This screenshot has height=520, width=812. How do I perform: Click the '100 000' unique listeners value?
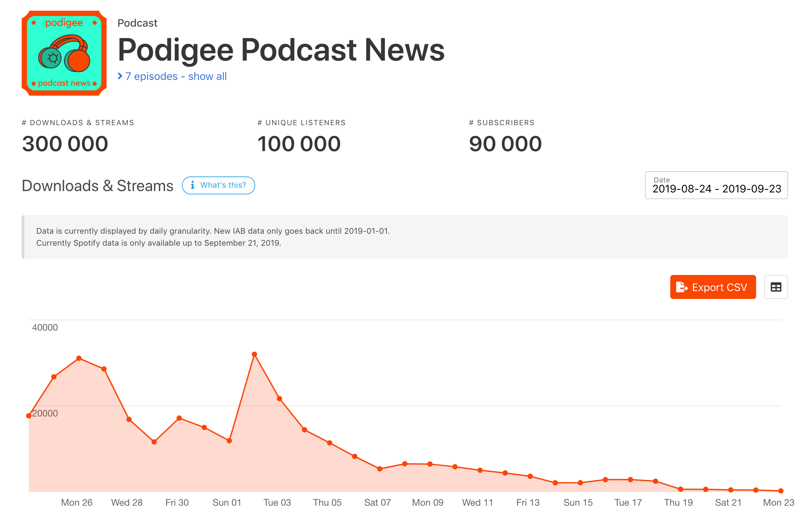pos(299,143)
